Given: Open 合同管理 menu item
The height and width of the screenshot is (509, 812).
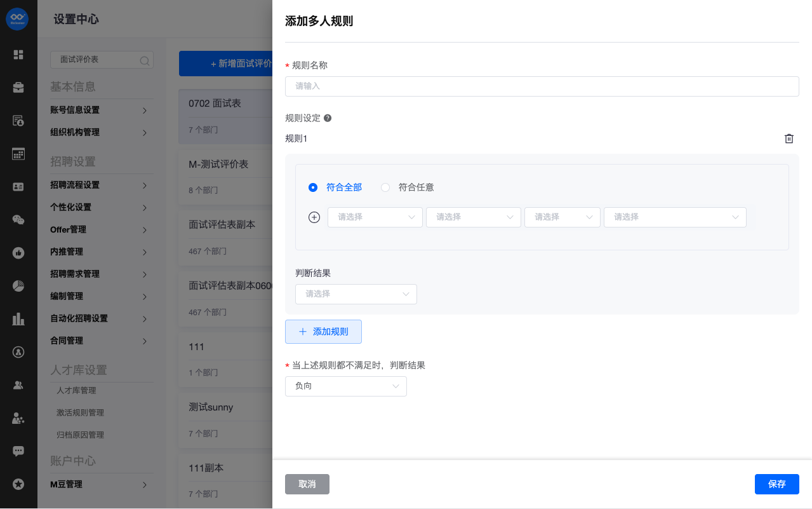Looking at the screenshot, I should [102, 341].
